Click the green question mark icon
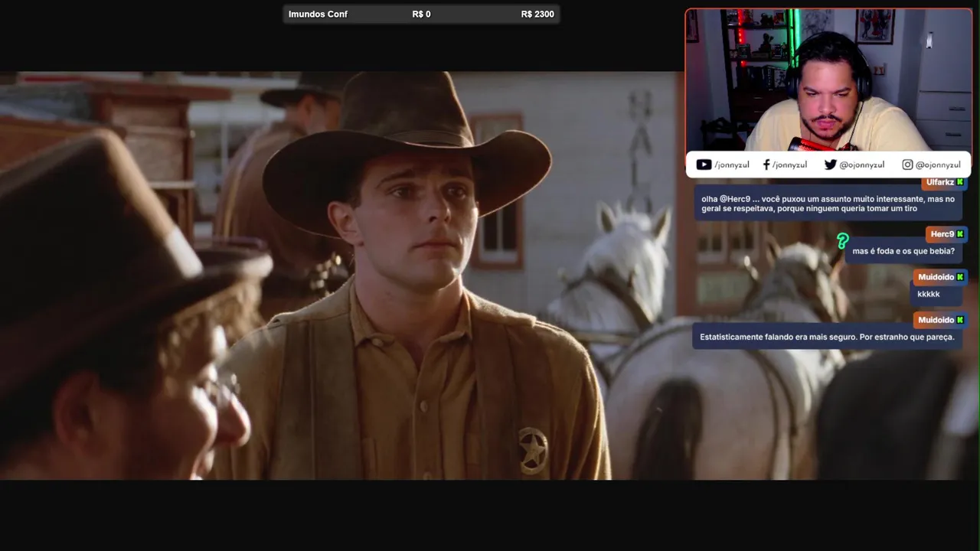980x551 pixels. pyautogui.click(x=843, y=241)
